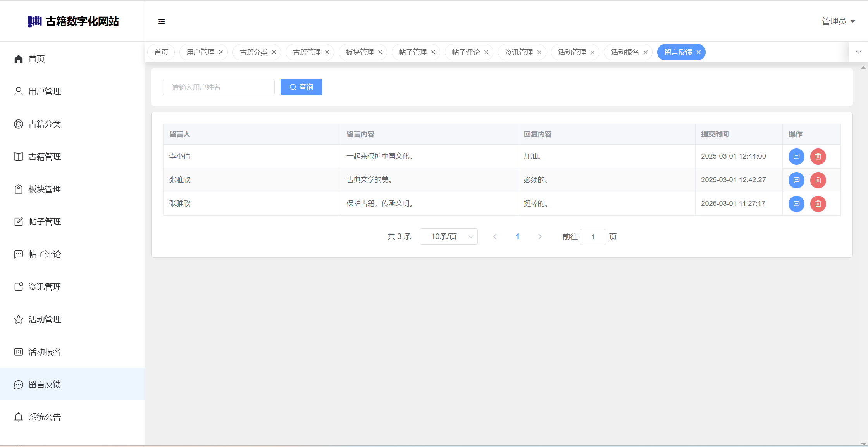Expand the tabs overflow chevron
Viewport: 868px width, 447px height.
[858, 52]
